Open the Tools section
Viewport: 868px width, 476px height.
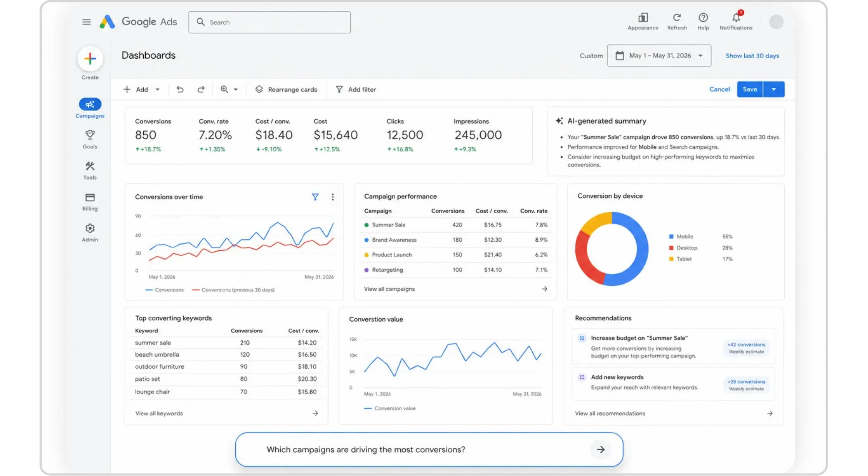coord(90,171)
